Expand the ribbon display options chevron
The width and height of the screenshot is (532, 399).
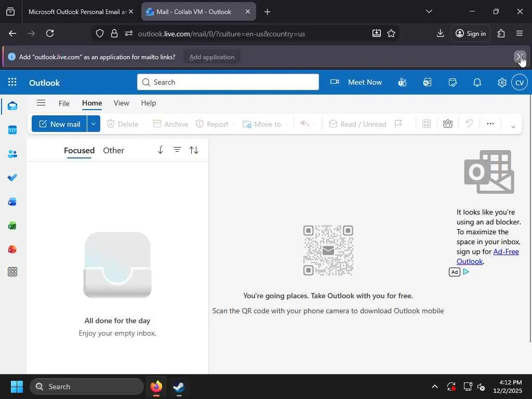[513, 127]
